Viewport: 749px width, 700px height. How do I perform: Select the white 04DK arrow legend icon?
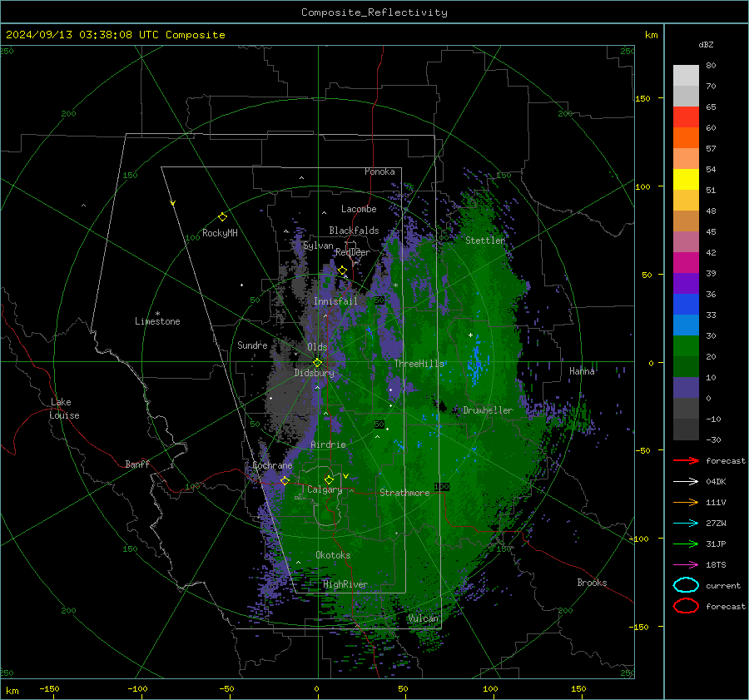click(686, 481)
